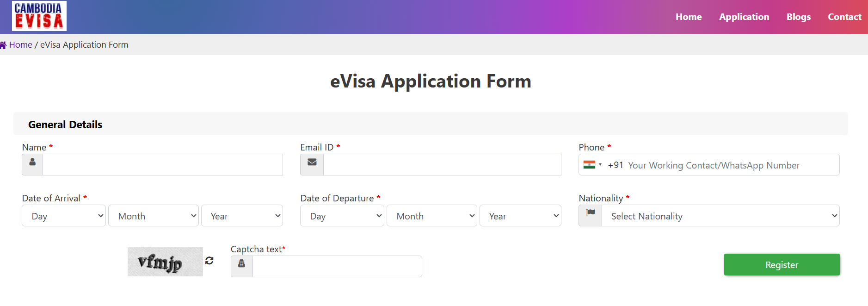Open the arrival Month dropdown
Screen dimensions: 868x306
point(154,216)
